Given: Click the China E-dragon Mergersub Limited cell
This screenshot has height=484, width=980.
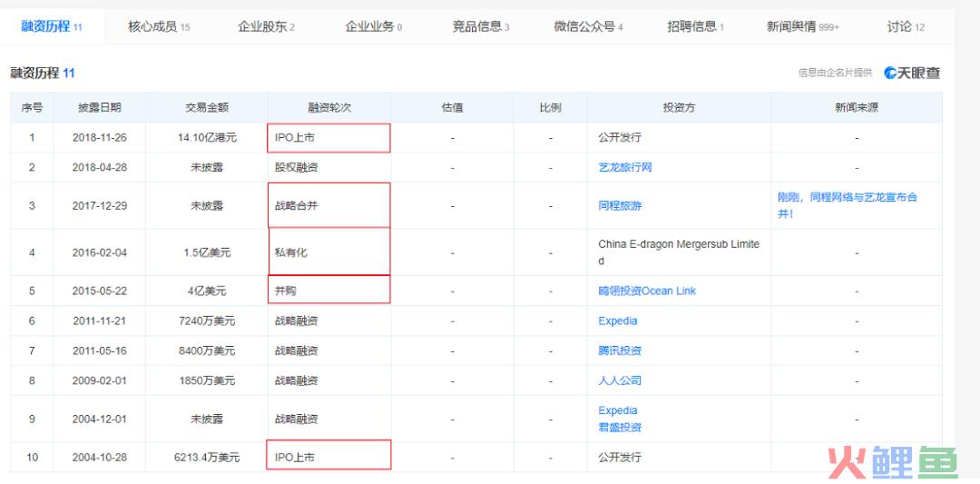Looking at the screenshot, I should pyautogui.click(x=679, y=252).
